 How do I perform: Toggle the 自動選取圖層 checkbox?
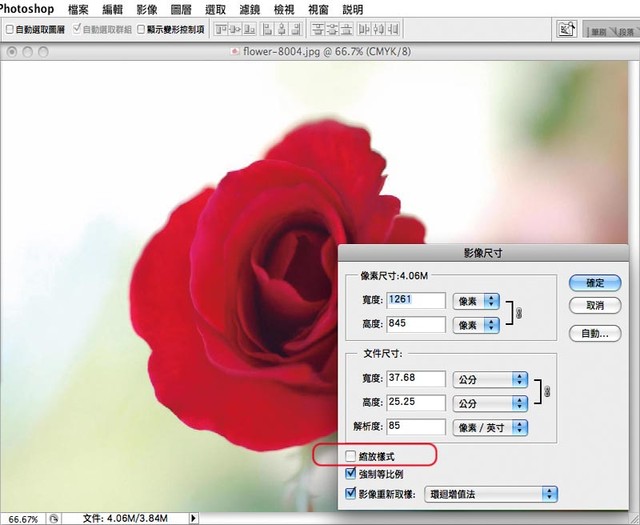pos(10,30)
